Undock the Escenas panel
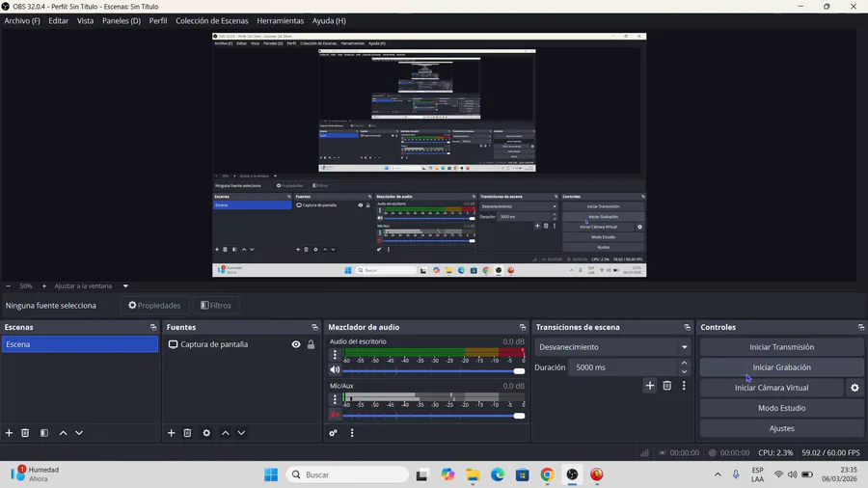Viewport: 868px width, 488px height. click(153, 327)
